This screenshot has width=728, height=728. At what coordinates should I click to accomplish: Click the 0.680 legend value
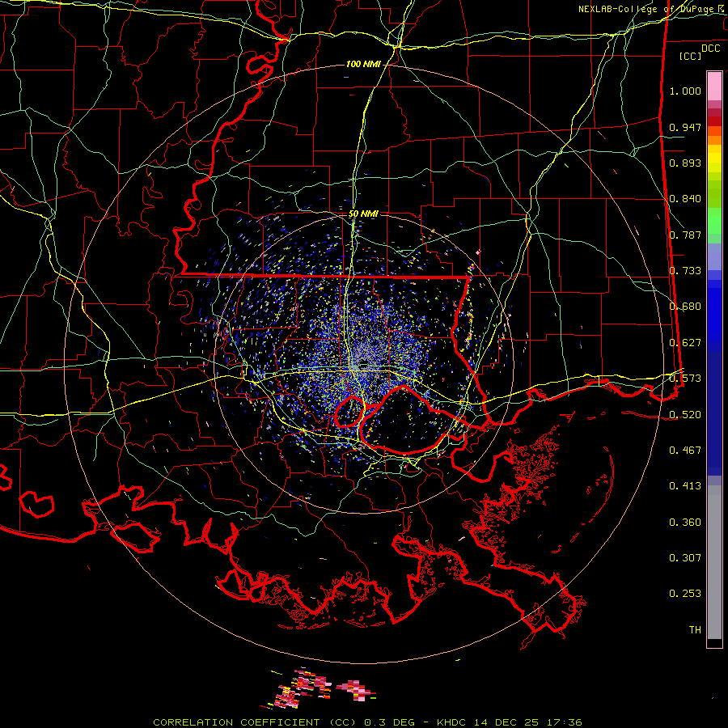point(685,307)
